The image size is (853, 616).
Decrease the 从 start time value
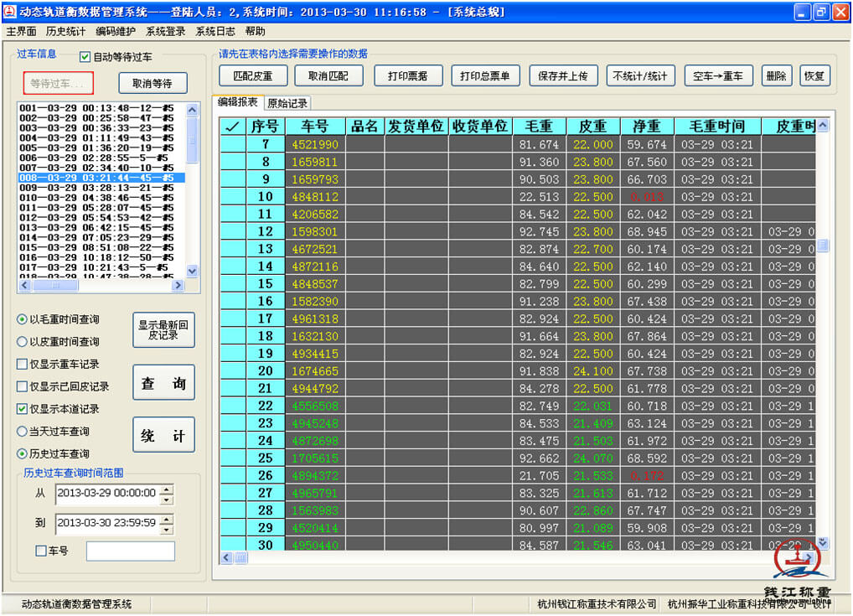coord(168,499)
